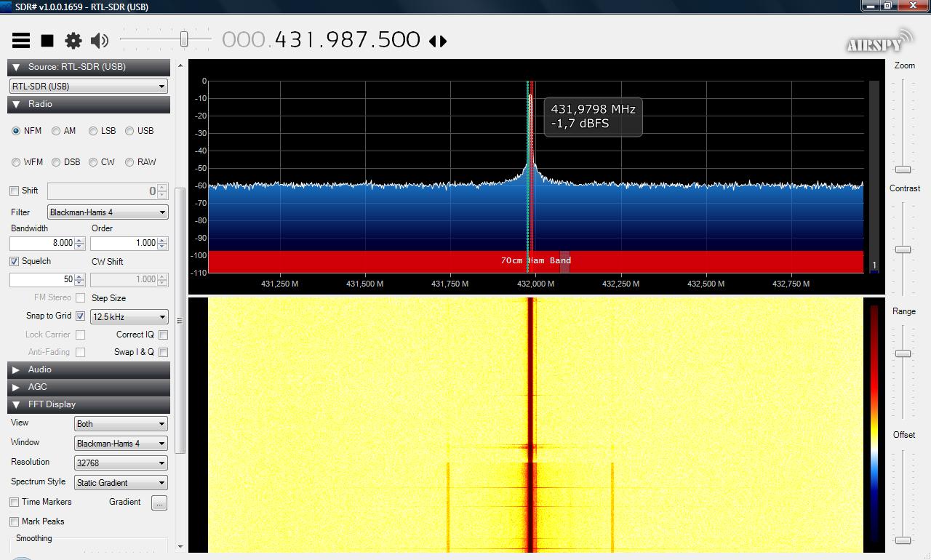931x560 pixels.
Task: Click the Order value field
Action: pyautogui.click(x=124, y=243)
